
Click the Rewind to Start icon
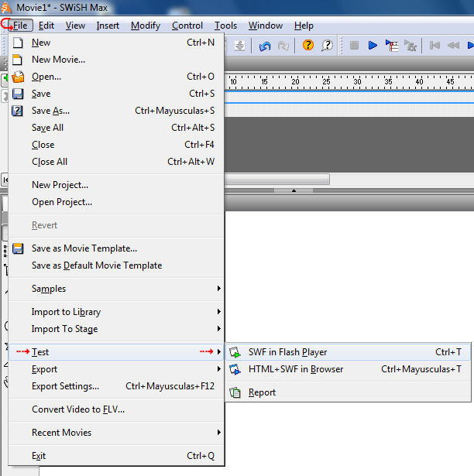[x=434, y=46]
